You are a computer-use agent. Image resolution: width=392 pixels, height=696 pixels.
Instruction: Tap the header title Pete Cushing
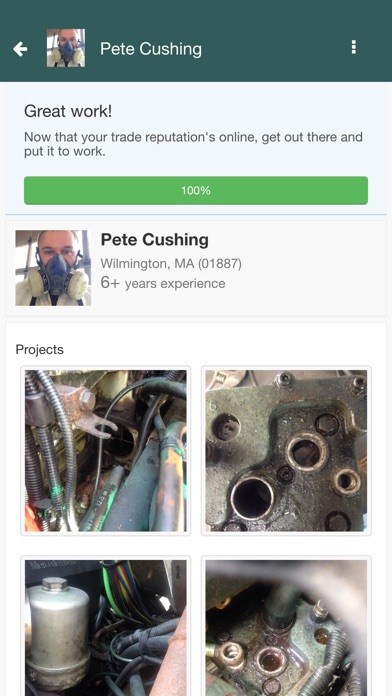point(151,49)
